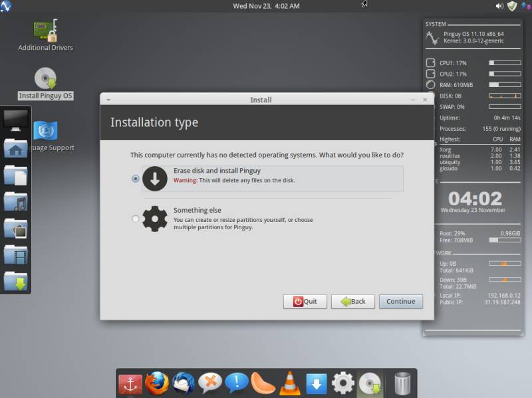Click the "SWAP: 0%" readout
Screen dimensions: 532x398
(x=452, y=107)
